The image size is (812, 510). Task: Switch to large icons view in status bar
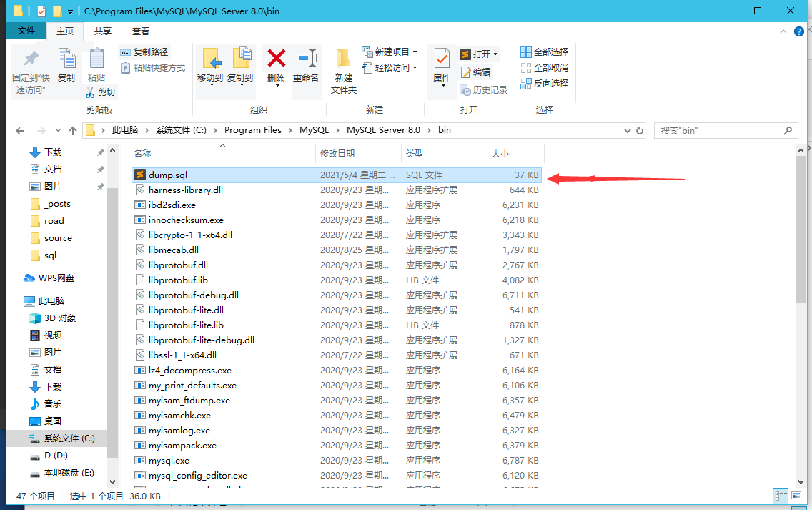click(x=797, y=496)
